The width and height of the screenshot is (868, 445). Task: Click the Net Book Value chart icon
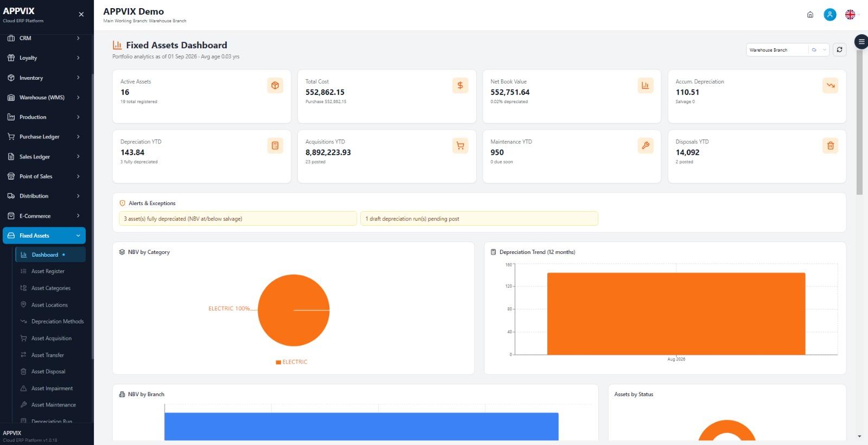click(x=645, y=85)
